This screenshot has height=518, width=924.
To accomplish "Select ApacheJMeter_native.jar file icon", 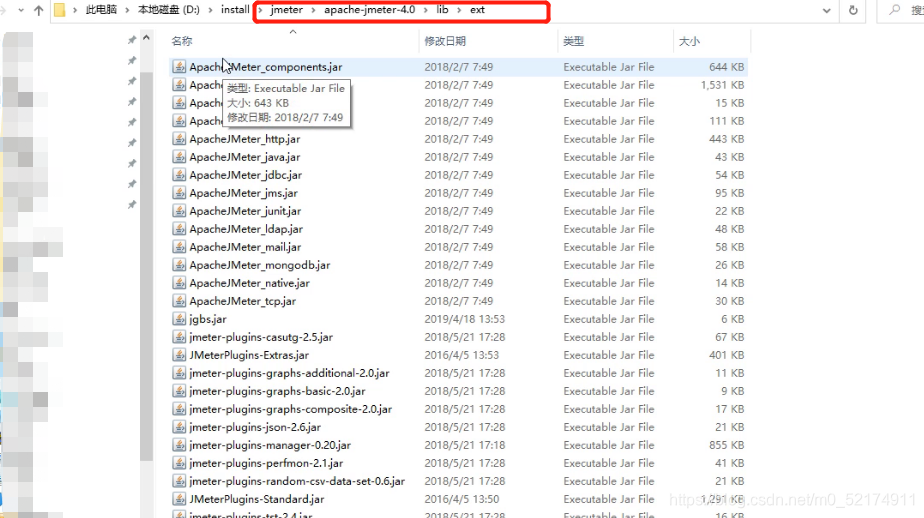I will (x=179, y=283).
